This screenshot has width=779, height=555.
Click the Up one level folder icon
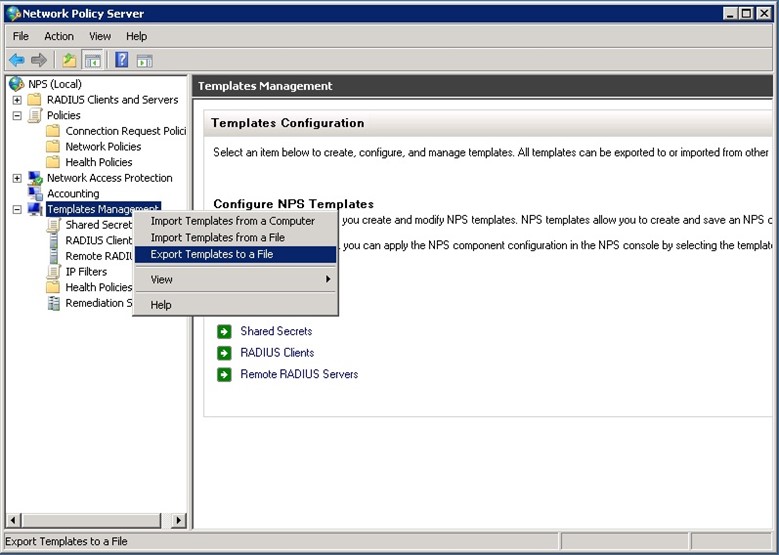point(69,61)
